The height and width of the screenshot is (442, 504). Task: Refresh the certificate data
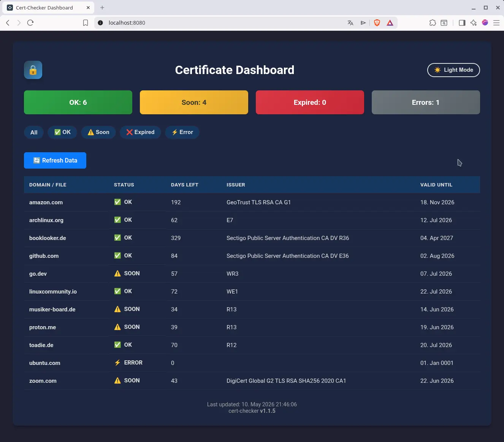pos(55,160)
